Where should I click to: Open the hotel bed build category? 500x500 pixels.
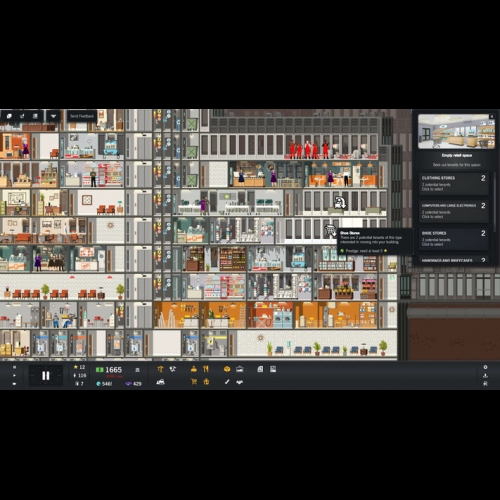[240, 369]
